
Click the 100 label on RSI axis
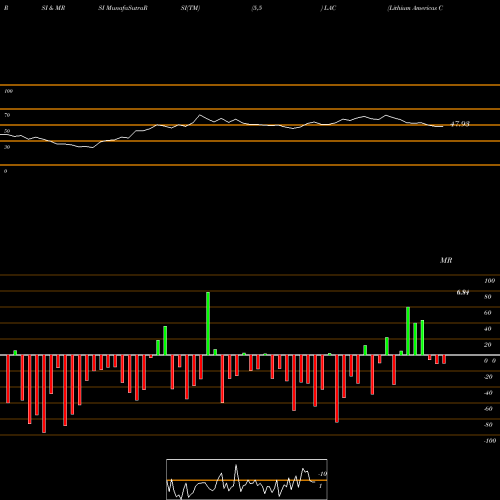tap(8, 91)
